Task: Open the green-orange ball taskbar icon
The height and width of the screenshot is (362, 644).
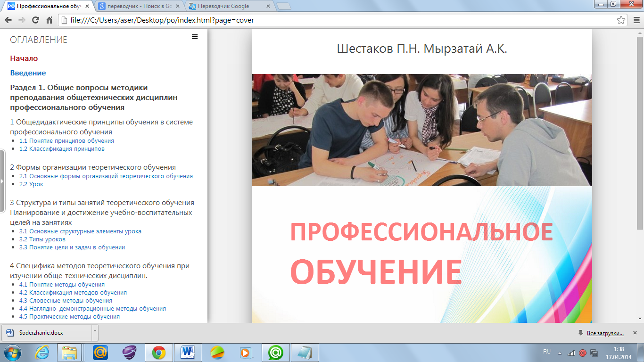Action: [x=217, y=352]
